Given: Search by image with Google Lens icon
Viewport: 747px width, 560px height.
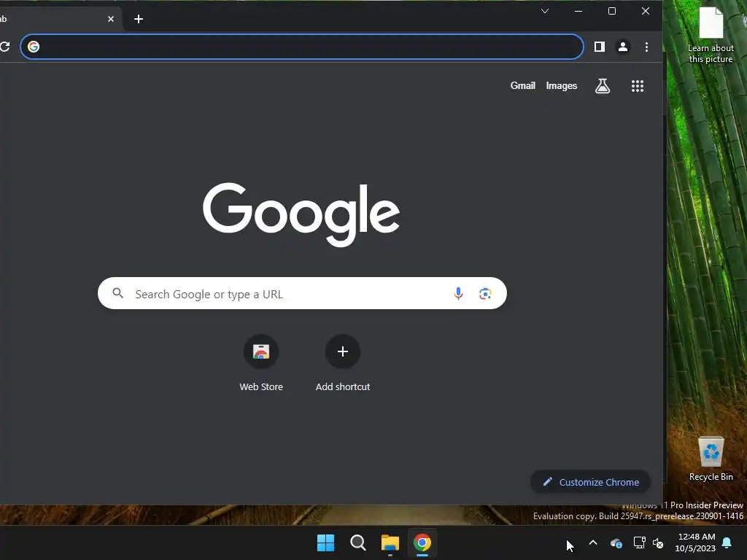Looking at the screenshot, I should (485, 293).
